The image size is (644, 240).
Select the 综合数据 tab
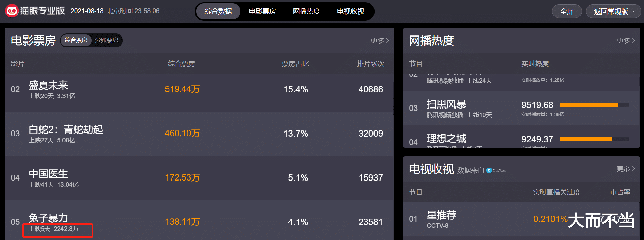pyautogui.click(x=218, y=11)
